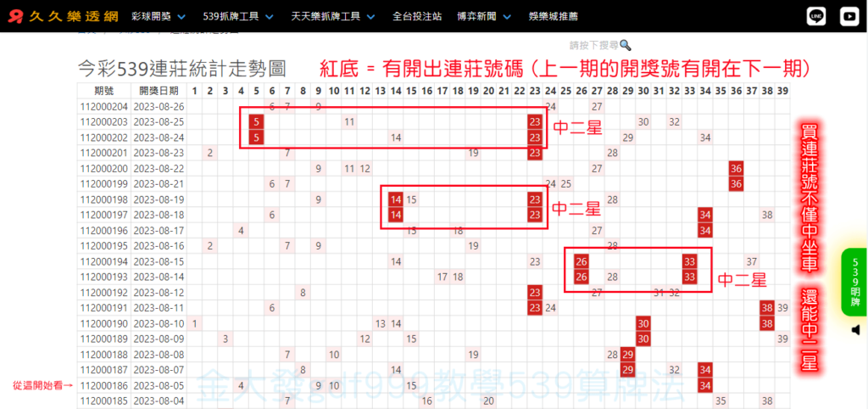868x409 pixels.
Task: Click number 3 in the 2023-08-09 row
Action: 225,339
